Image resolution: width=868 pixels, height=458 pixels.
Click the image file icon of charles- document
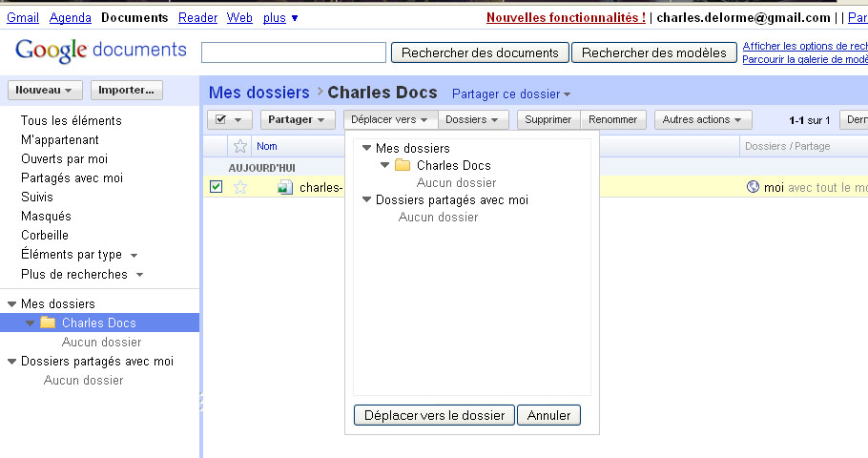285,187
